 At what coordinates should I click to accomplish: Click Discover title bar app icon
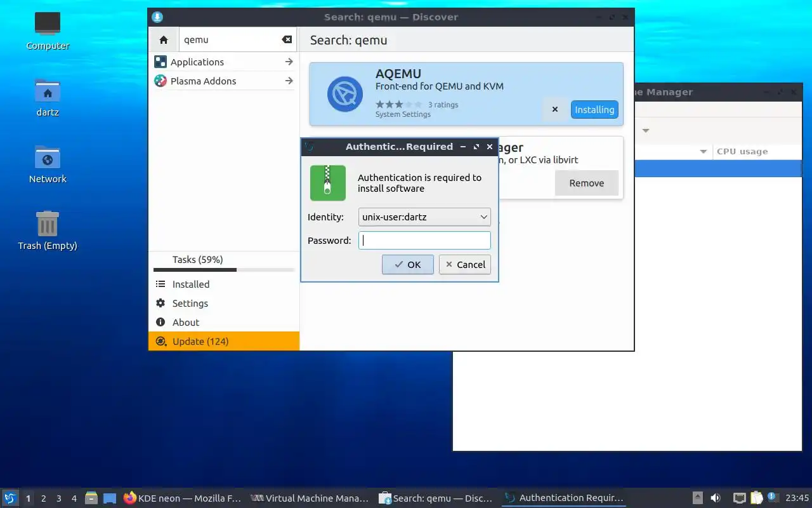pyautogui.click(x=157, y=17)
